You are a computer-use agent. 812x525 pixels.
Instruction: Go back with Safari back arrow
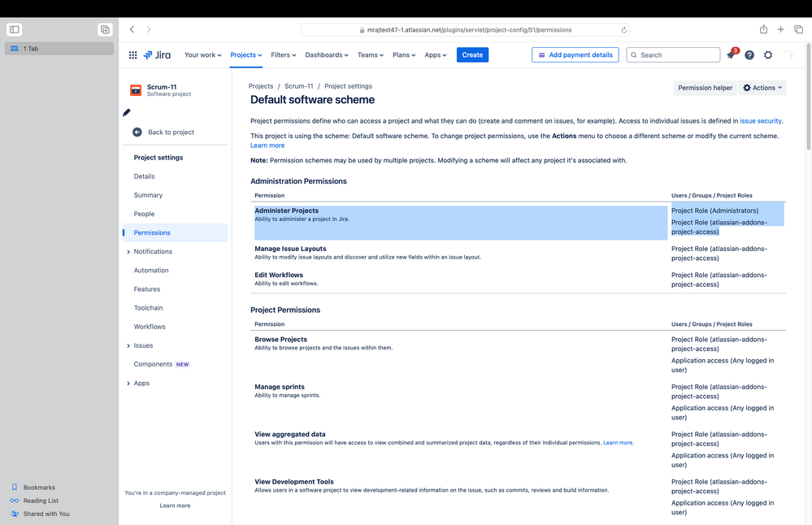pyautogui.click(x=132, y=29)
